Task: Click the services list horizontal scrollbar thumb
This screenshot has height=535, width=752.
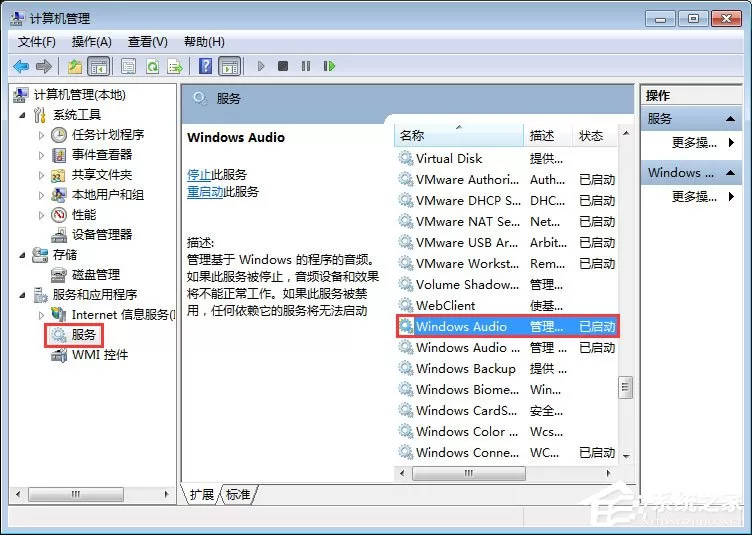Action: tap(469, 473)
